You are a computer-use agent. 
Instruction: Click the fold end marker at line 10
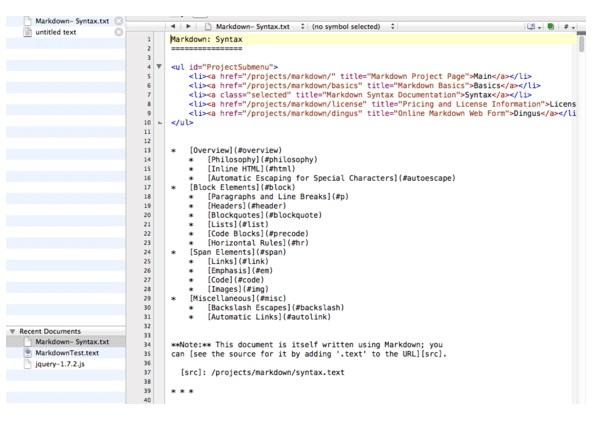pyautogui.click(x=160, y=123)
